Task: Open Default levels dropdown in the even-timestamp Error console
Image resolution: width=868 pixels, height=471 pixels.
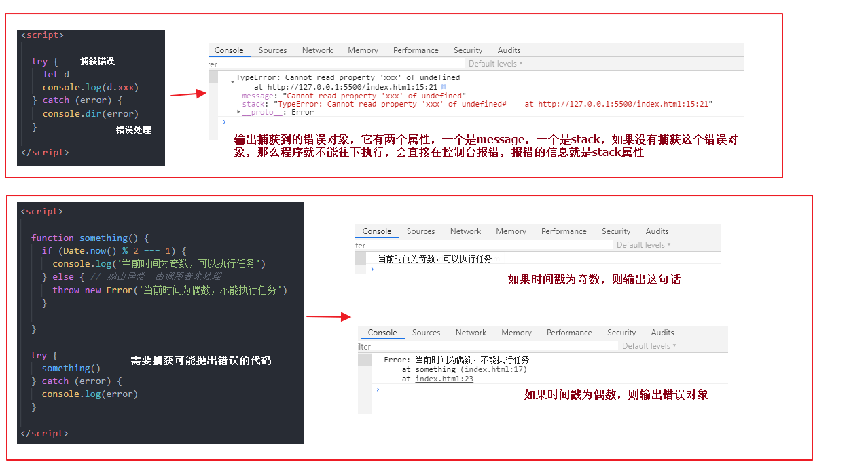Action: [649, 346]
